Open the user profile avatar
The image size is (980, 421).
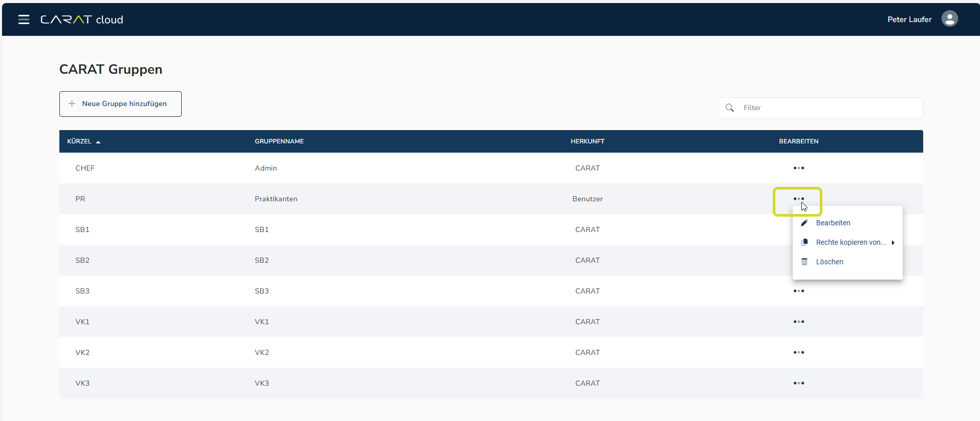(x=949, y=19)
